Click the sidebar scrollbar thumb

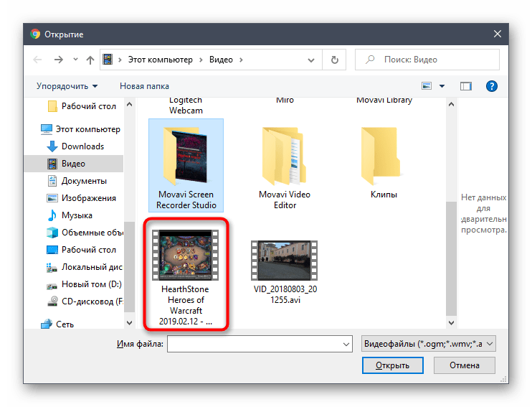point(129,267)
